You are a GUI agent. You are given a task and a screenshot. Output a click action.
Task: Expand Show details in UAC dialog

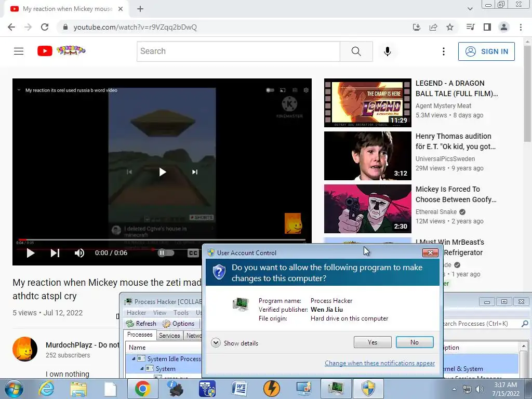(x=234, y=343)
